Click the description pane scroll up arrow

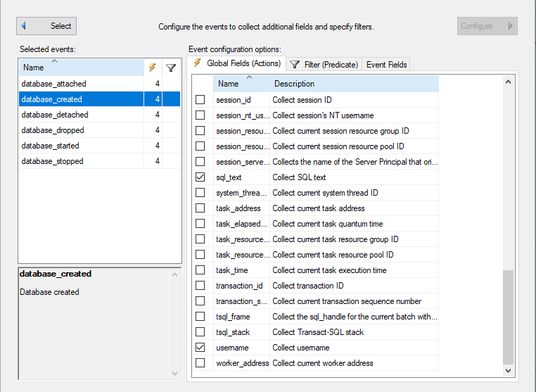click(x=174, y=274)
